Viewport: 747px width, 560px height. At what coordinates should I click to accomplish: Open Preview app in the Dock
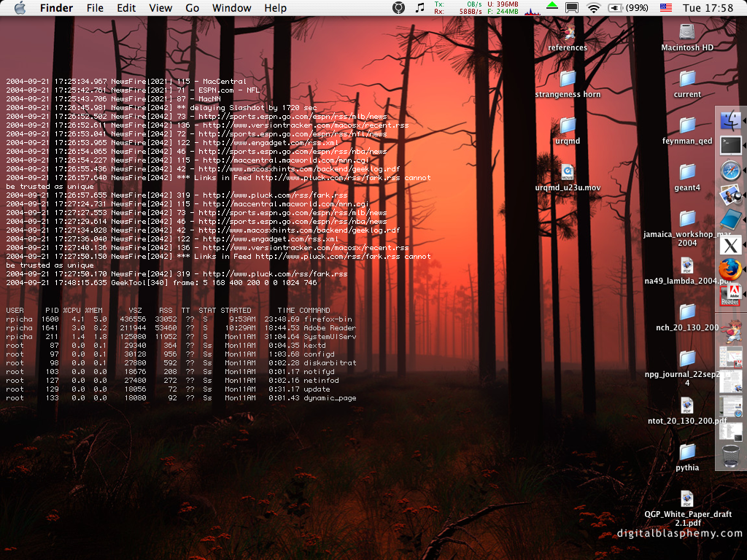pos(730,195)
